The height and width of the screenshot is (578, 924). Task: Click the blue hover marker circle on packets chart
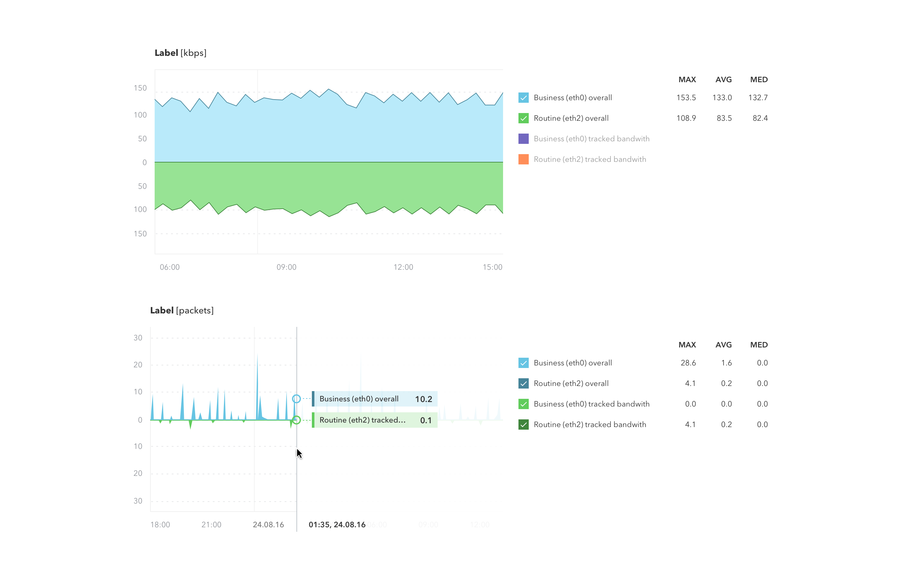(x=296, y=399)
